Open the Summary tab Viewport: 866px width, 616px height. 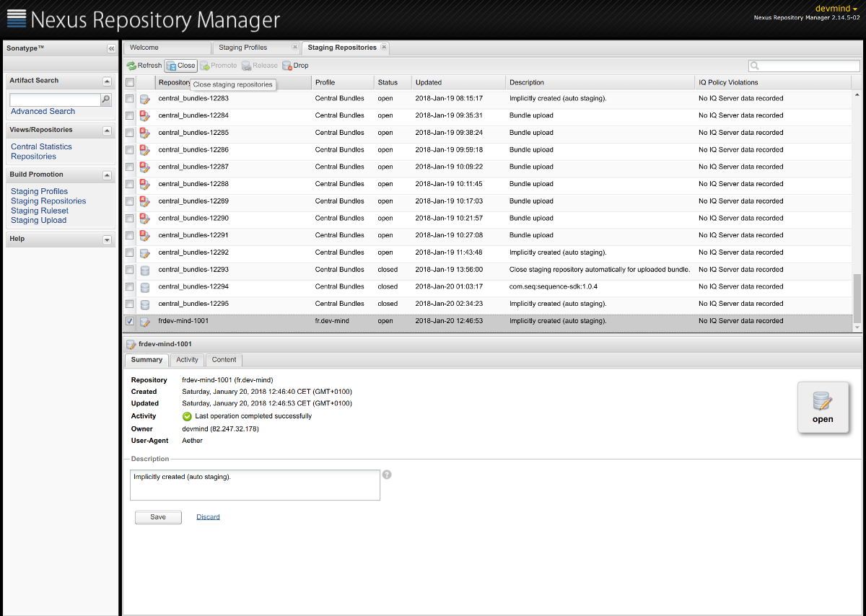pos(146,360)
